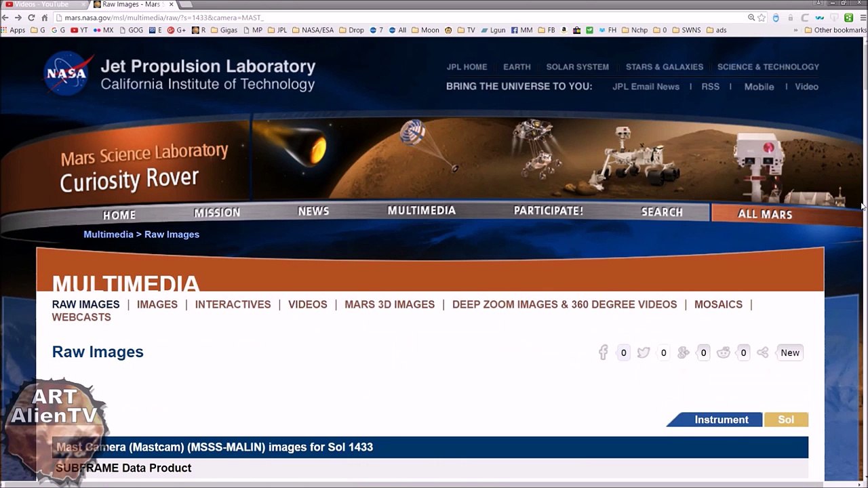Open the WEBCASTS section link
Viewport: 868px width, 488px height.
click(81, 317)
